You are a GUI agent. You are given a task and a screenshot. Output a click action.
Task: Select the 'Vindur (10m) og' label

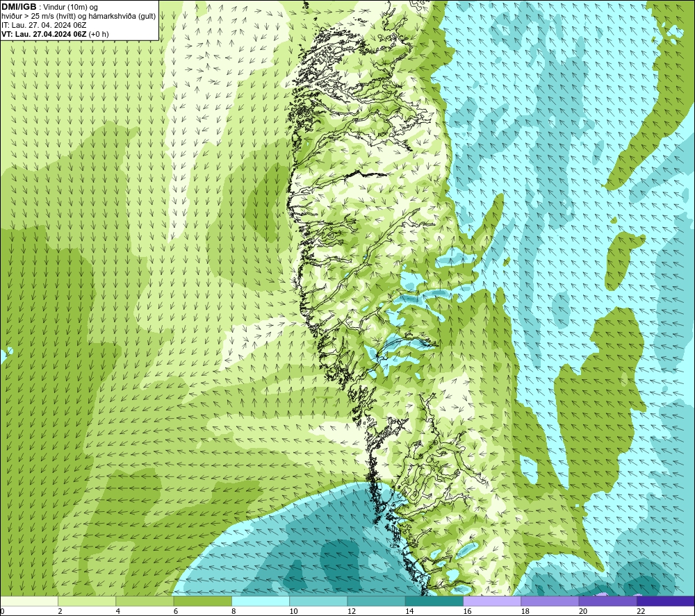pos(70,8)
